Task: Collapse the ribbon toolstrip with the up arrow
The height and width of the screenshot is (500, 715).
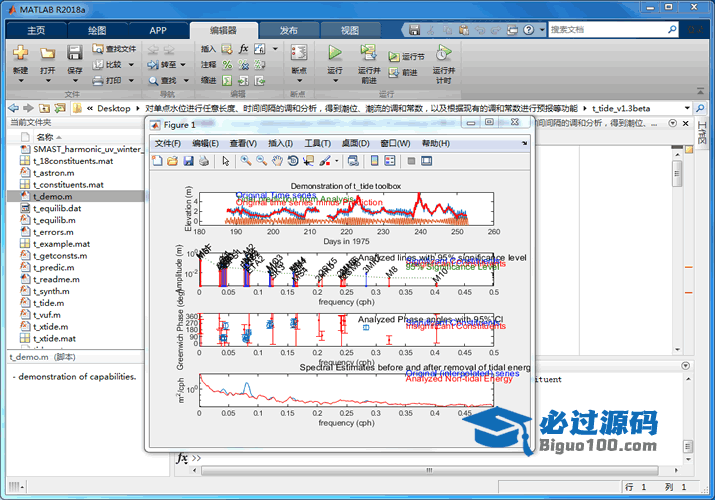Action: coord(700,92)
